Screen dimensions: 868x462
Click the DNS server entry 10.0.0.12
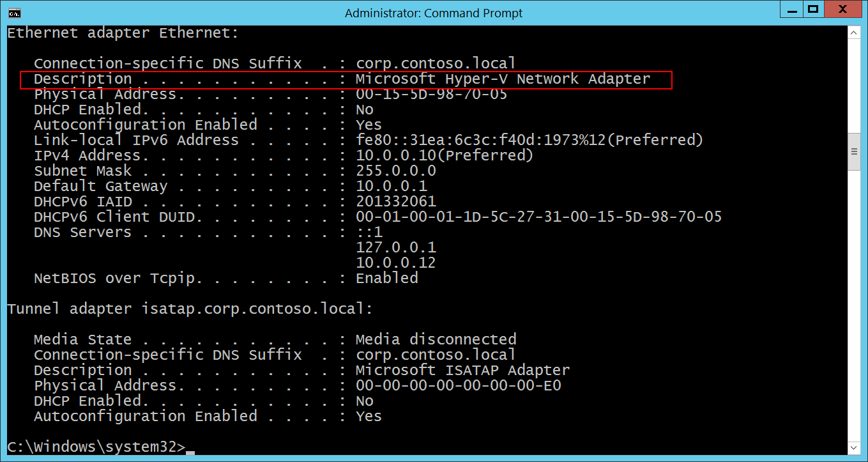point(396,263)
